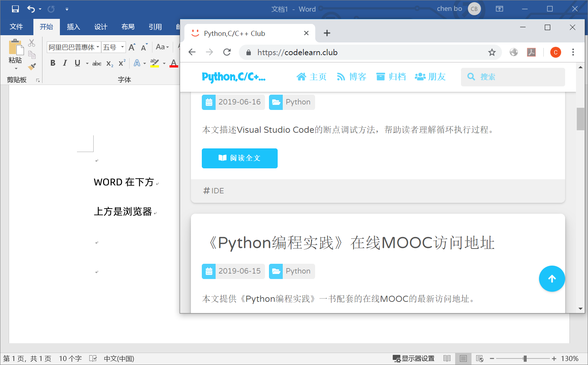This screenshot has width=588, height=365.
Task: Switch to the 设计 ribbon tab
Action: point(101,27)
